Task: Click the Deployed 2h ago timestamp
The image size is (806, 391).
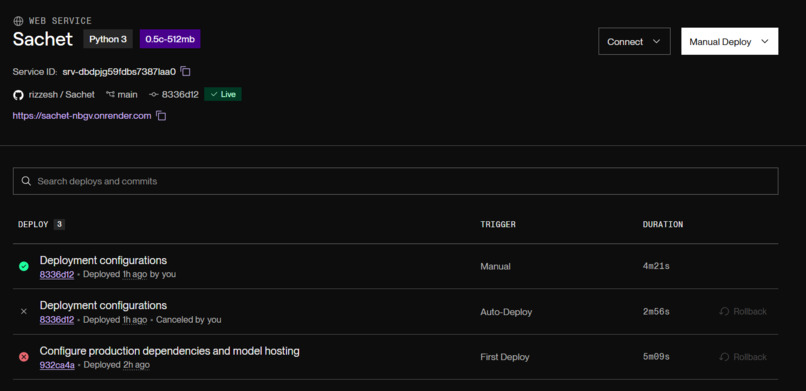Action: [x=117, y=365]
